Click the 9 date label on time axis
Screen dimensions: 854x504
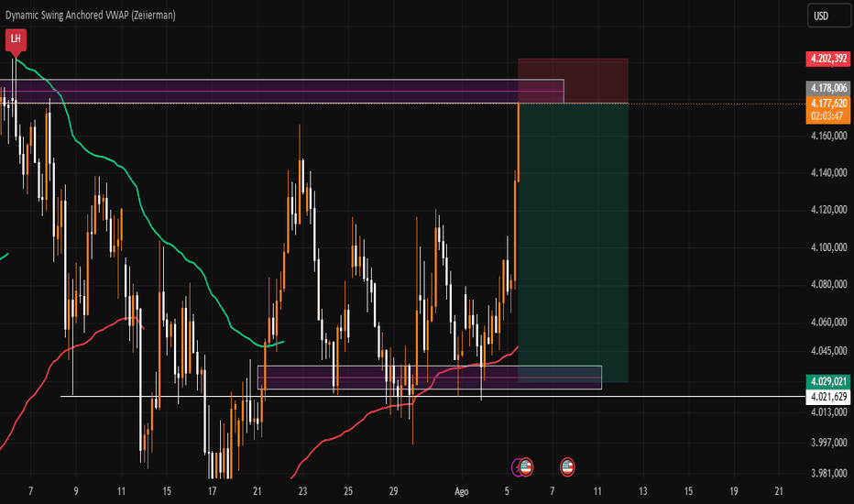[x=76, y=491]
